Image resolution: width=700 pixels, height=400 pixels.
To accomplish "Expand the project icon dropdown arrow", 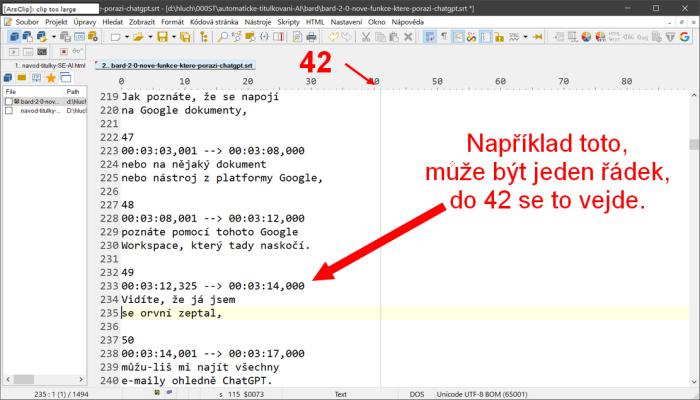I will pos(54,37).
